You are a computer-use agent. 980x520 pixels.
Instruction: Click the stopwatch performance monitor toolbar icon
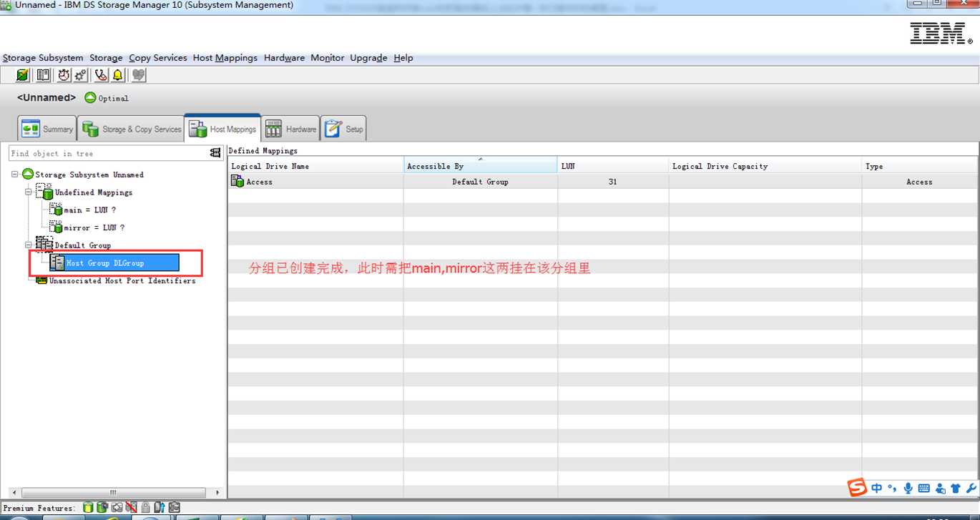(x=64, y=75)
